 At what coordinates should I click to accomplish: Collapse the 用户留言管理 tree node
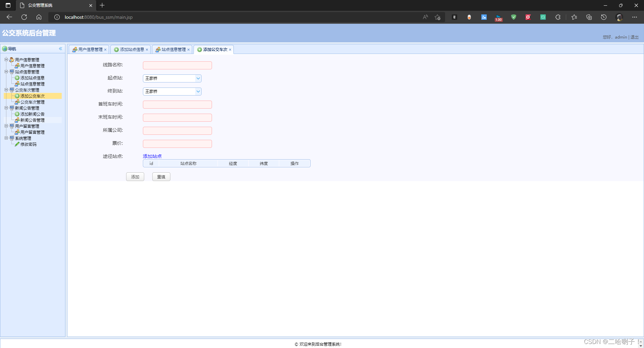click(x=6, y=126)
